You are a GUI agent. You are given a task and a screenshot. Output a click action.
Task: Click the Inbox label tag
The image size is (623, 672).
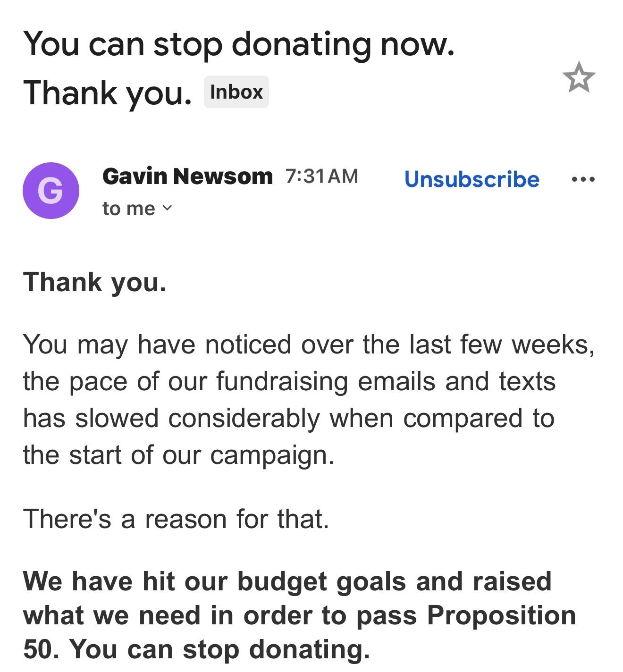[x=236, y=92]
